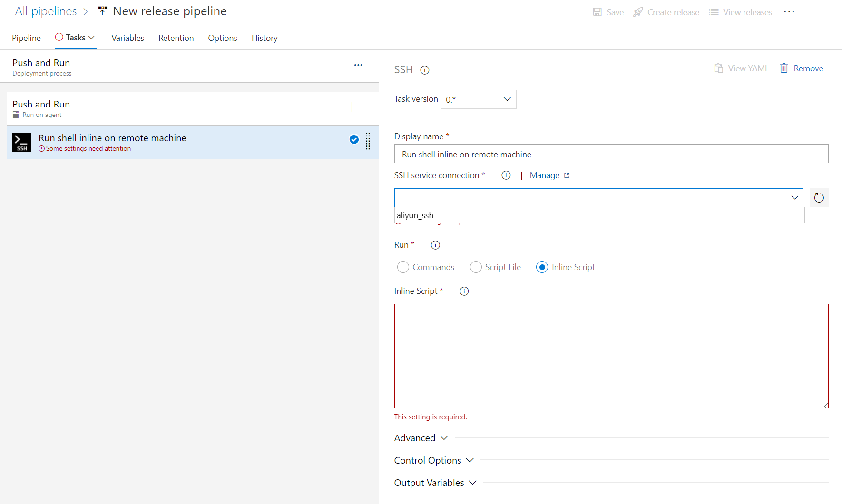The height and width of the screenshot is (504, 842).
Task: Select the Commands run option
Action: (x=402, y=267)
